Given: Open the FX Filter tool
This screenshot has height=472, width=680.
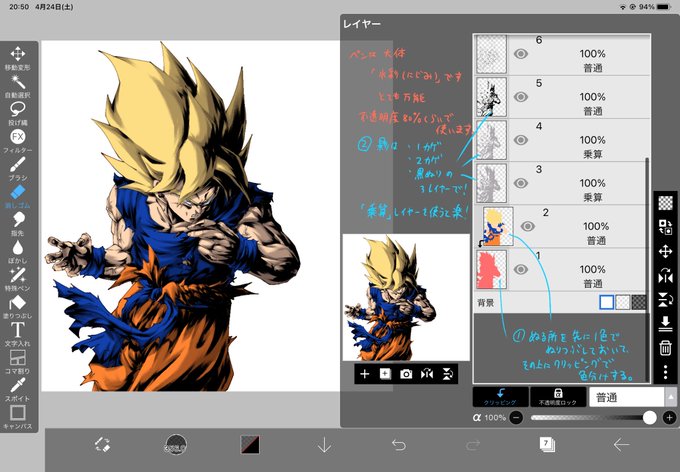Looking at the screenshot, I should click(17, 141).
